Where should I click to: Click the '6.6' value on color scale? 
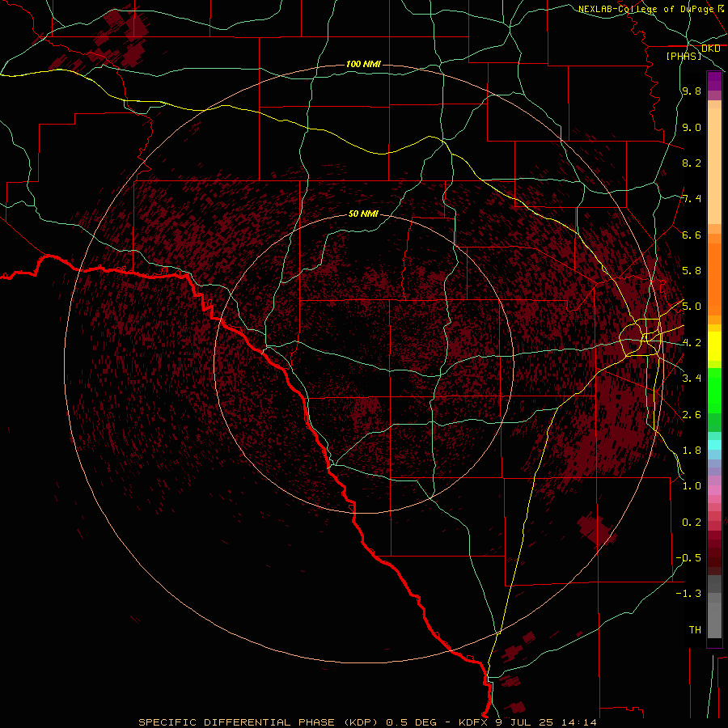692,235
